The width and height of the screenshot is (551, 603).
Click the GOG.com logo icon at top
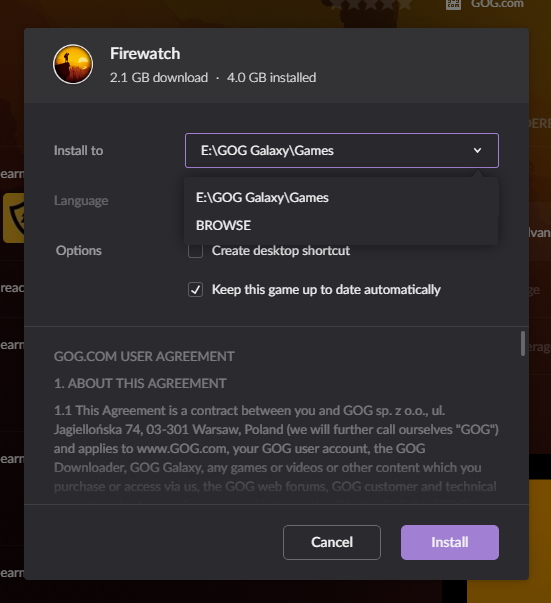pyautogui.click(x=453, y=4)
